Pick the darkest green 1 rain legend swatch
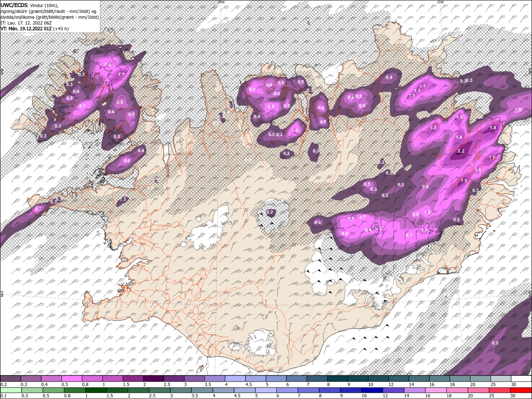532x399 pixels. [96, 390]
